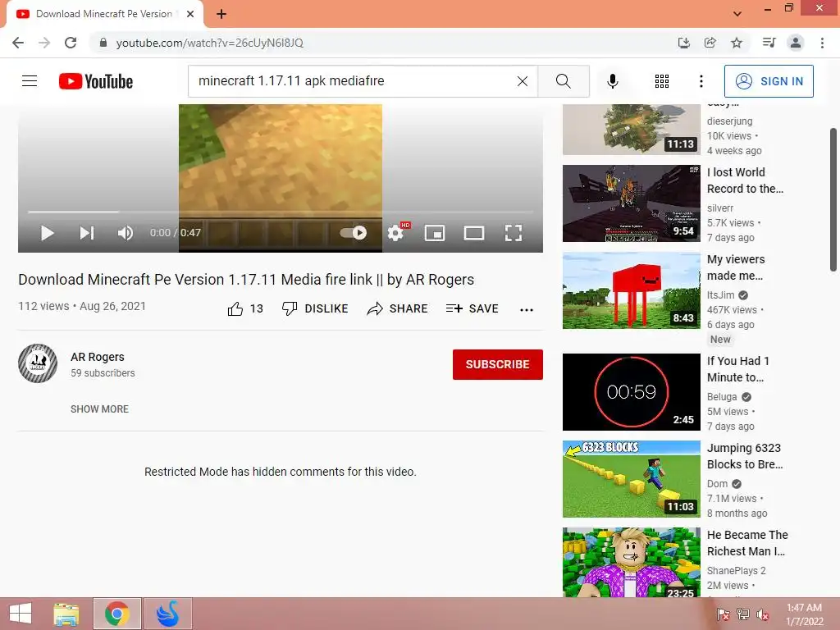
Task: Open the YouTube apps grid
Action: click(x=662, y=81)
